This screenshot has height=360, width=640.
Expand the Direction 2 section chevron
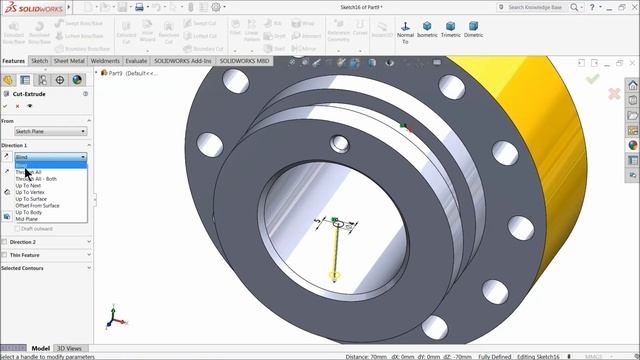(89, 242)
